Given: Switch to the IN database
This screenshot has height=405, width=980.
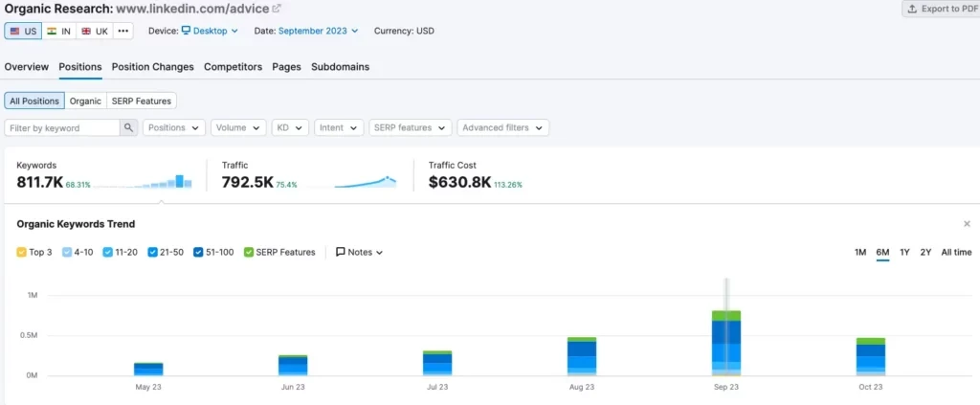Looking at the screenshot, I should 58,32.
